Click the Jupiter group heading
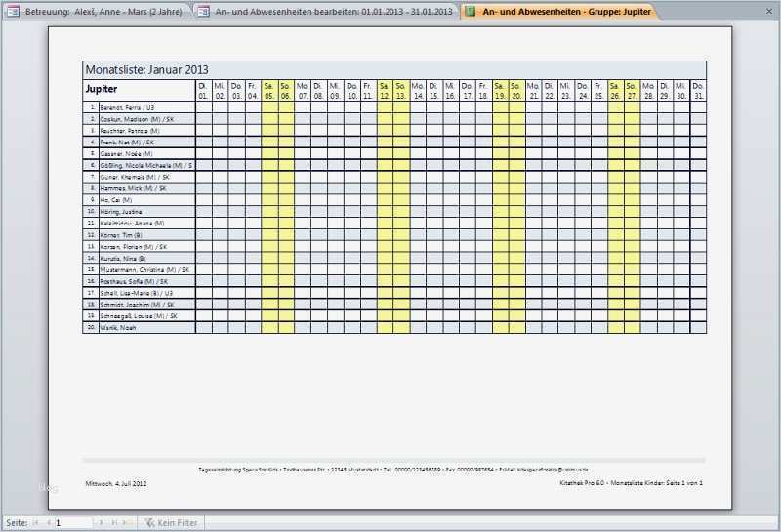Viewport: 781px width, 532px height. (102, 89)
